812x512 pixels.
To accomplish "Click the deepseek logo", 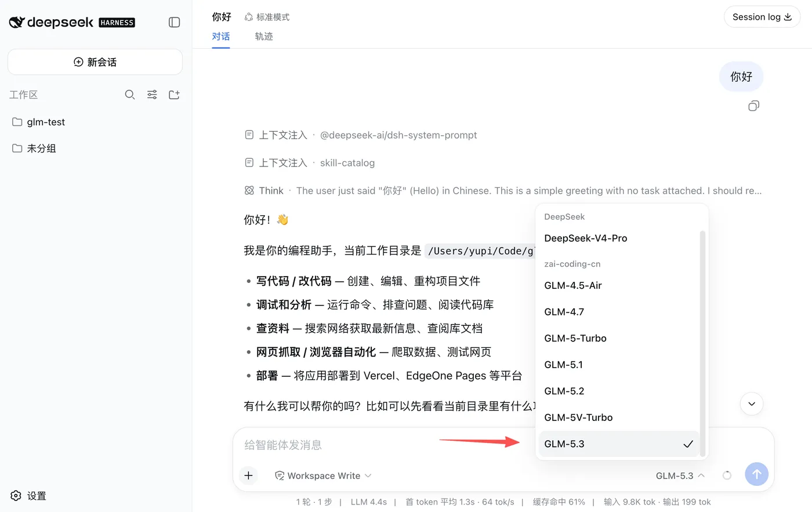I will pos(72,22).
